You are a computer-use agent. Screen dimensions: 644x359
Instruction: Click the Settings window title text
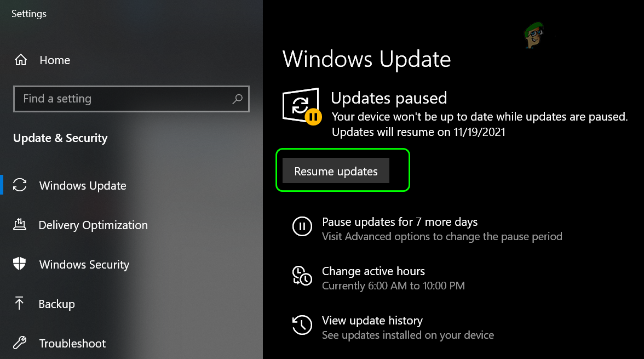[x=28, y=14]
